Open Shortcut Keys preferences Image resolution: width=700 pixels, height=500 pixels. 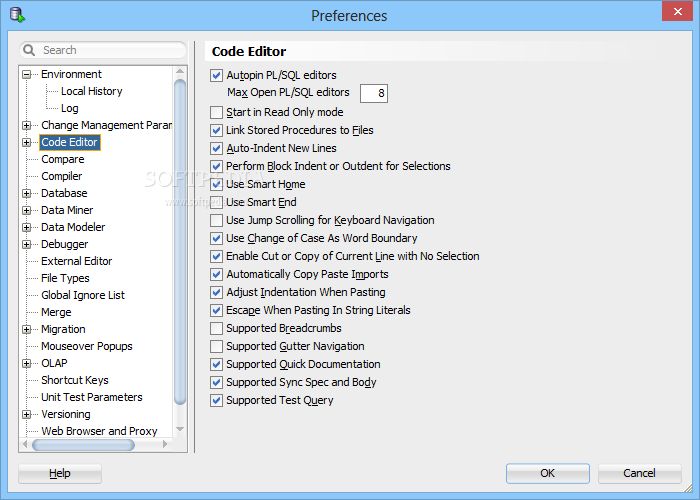pos(75,380)
